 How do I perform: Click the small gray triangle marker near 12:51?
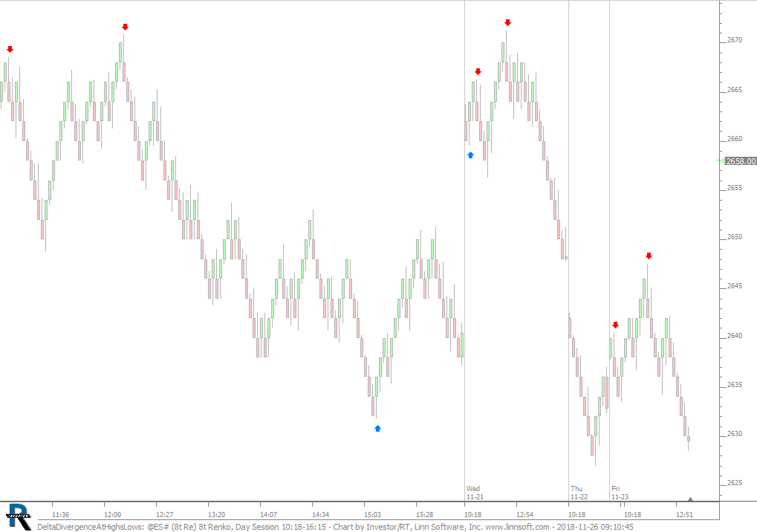coord(690,499)
